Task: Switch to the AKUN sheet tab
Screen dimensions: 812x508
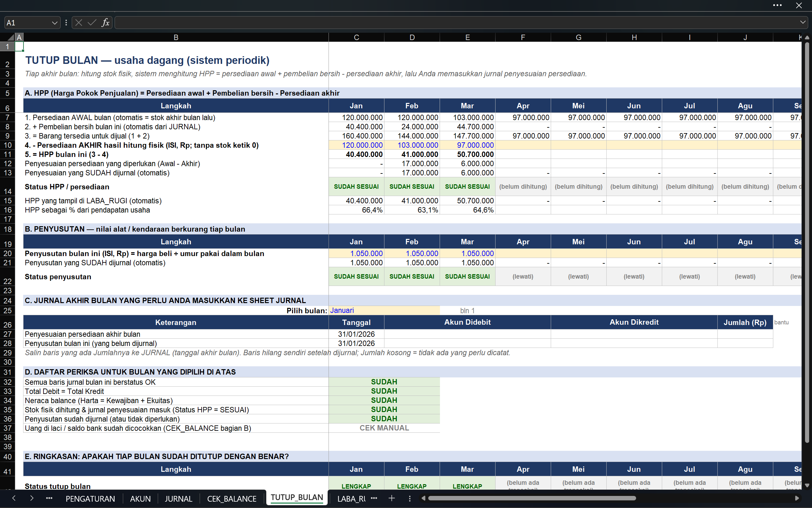Action: coord(140,498)
